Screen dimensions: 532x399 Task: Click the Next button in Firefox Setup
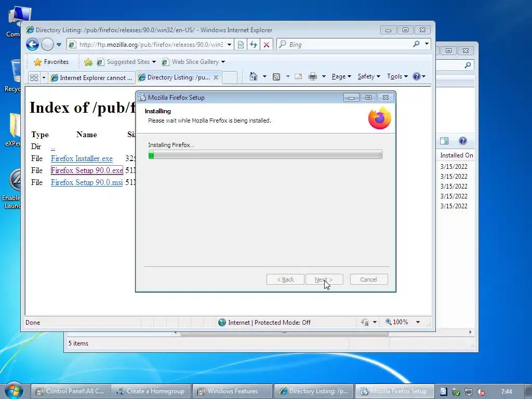tap(324, 280)
